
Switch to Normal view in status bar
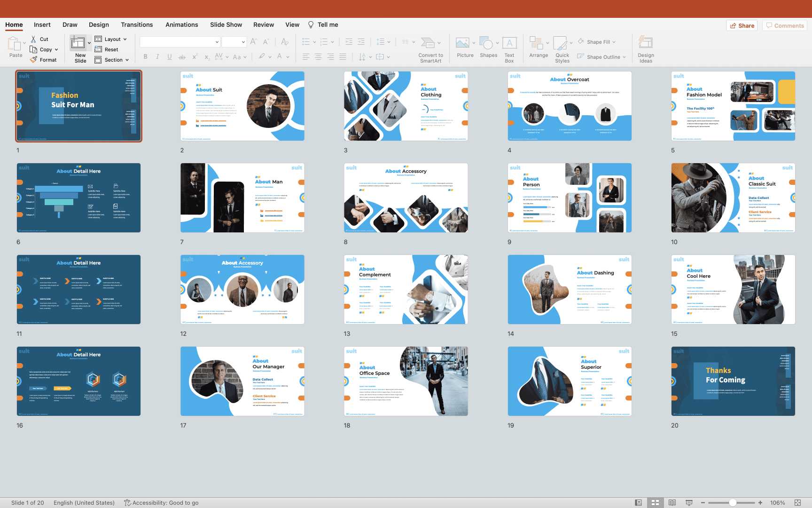pos(638,503)
